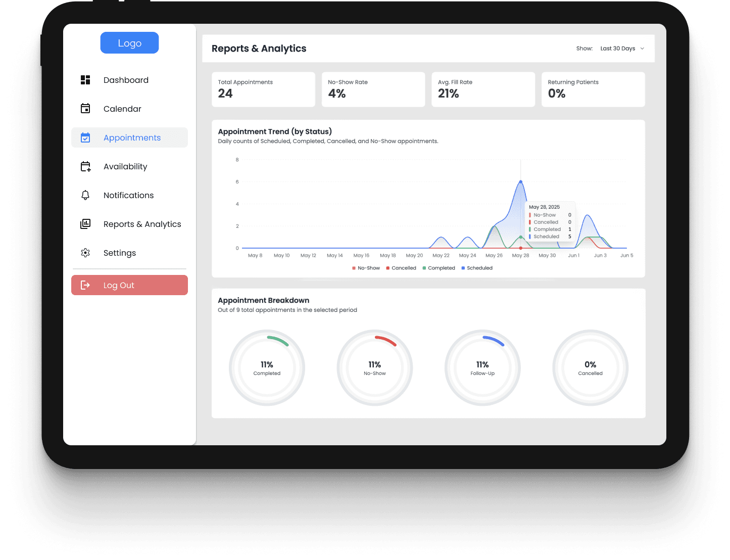Open notifications via the bell icon
Image resolution: width=730 pixels, height=560 pixels.
[x=85, y=195]
